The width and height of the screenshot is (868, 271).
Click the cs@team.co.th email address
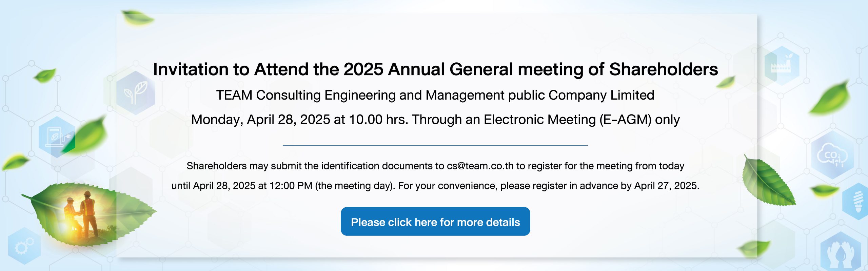480,166
